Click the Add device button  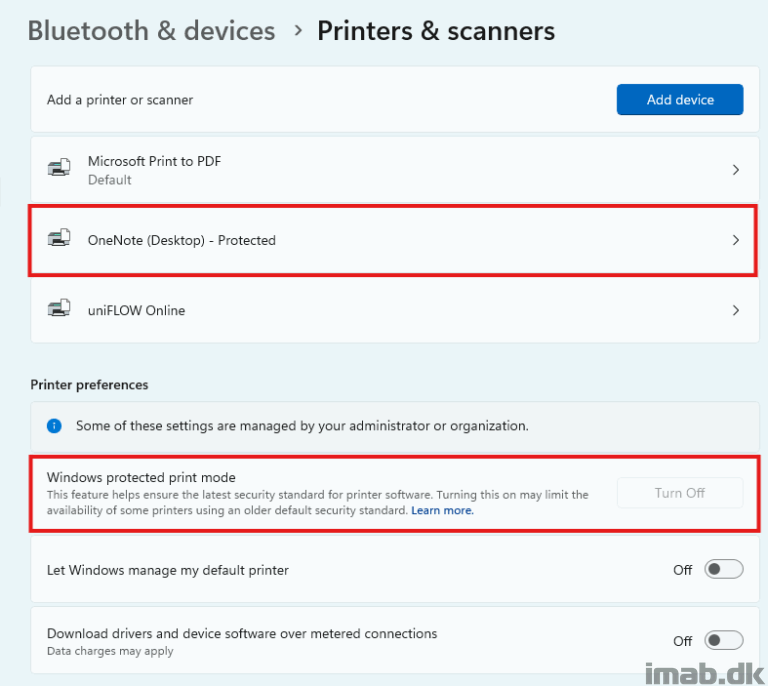(680, 99)
